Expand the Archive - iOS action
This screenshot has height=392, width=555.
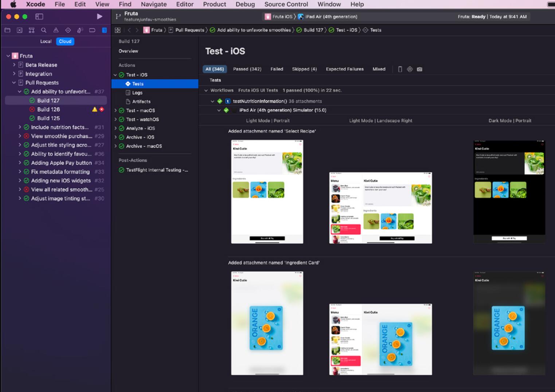coord(116,137)
